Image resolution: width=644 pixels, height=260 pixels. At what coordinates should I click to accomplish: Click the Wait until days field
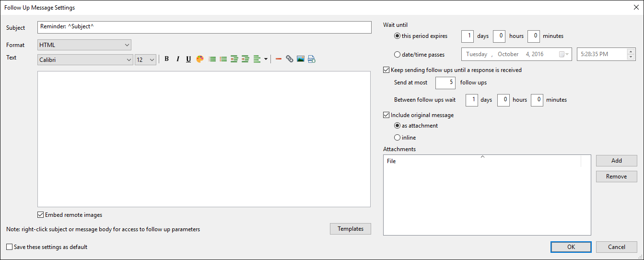click(x=468, y=36)
